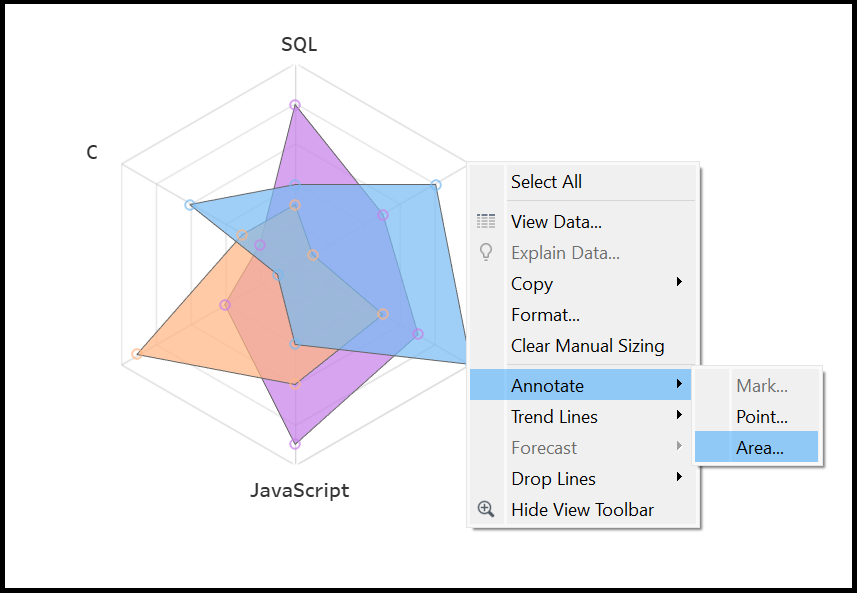Screen dimensions: 857x594
Task: Click the highlighted Annotate menu item
Action: (547, 386)
